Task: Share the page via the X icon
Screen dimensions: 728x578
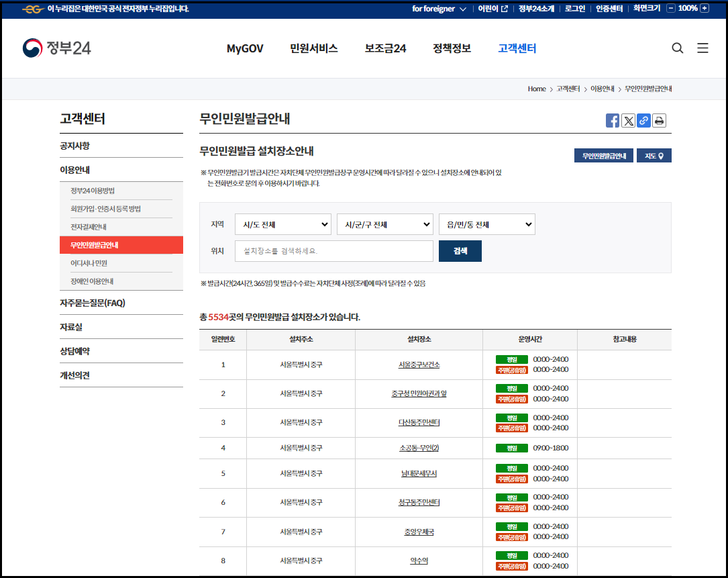Action: coord(628,120)
